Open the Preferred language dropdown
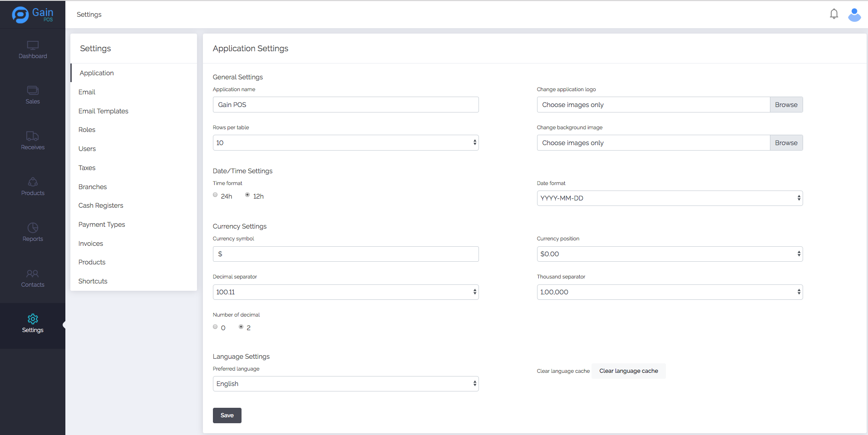Image resolution: width=868 pixels, height=435 pixels. tap(345, 384)
